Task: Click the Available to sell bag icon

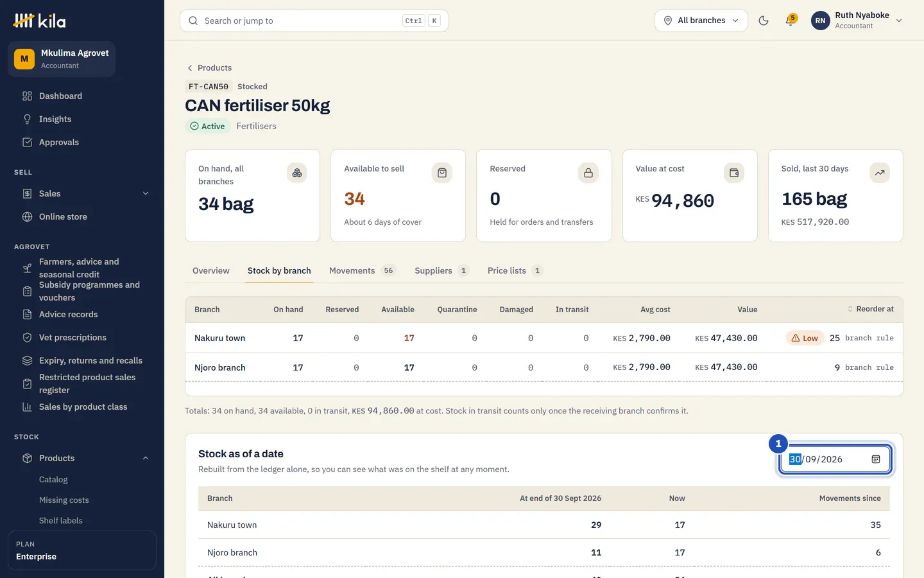Action: point(442,173)
